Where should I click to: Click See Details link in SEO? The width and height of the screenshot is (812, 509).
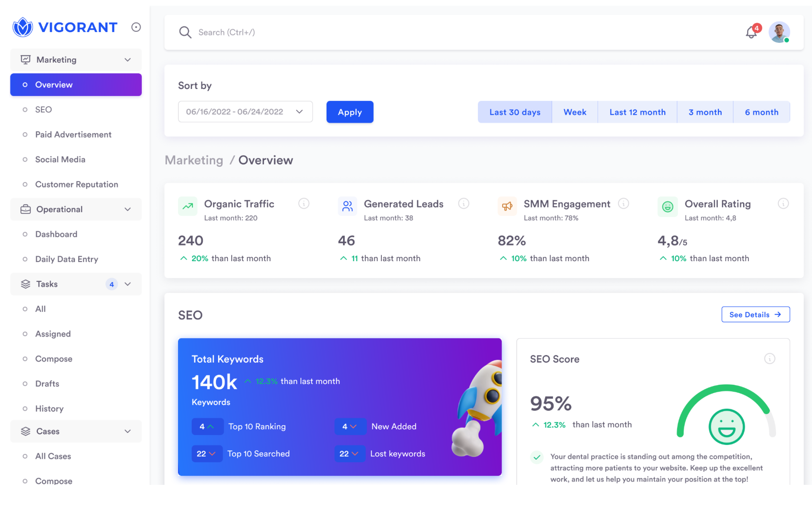pos(755,315)
